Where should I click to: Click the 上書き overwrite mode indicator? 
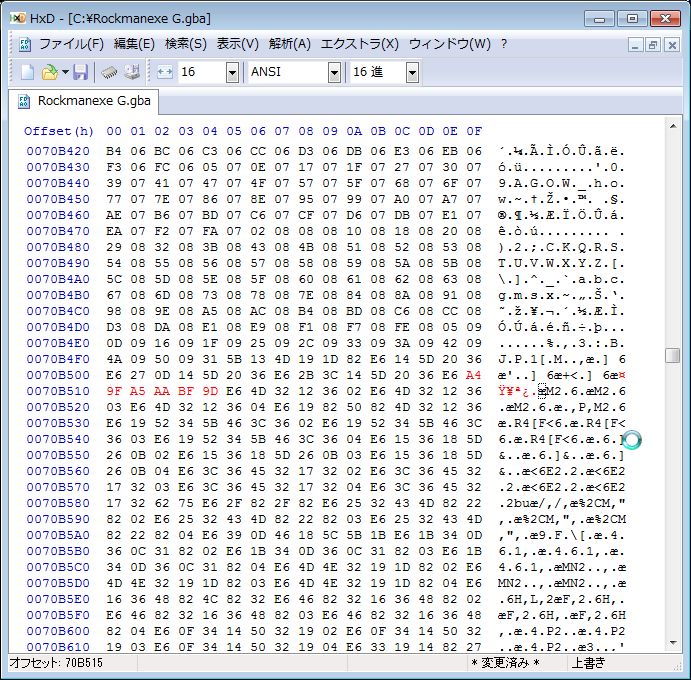tap(588, 663)
